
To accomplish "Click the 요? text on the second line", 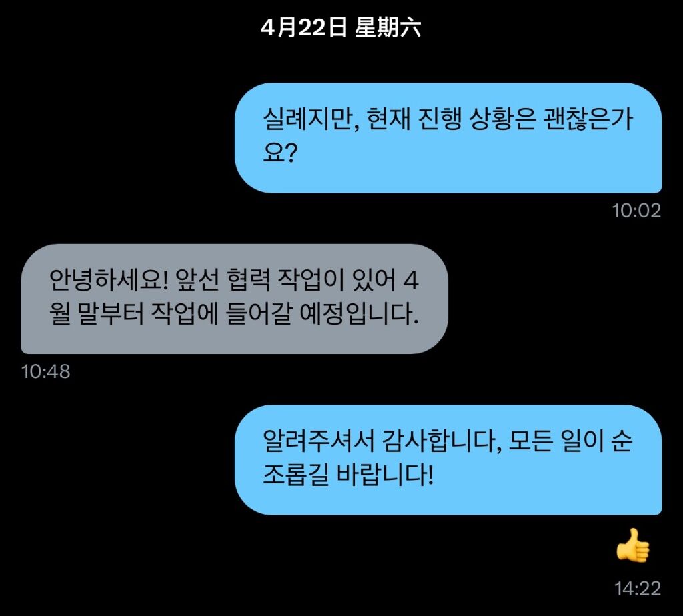I will click(280, 153).
